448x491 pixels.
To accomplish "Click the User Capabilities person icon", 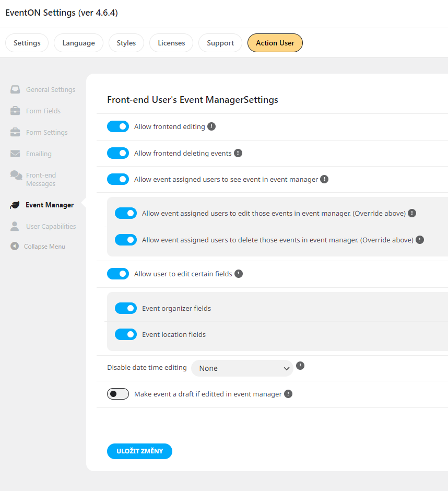I will point(15,226).
